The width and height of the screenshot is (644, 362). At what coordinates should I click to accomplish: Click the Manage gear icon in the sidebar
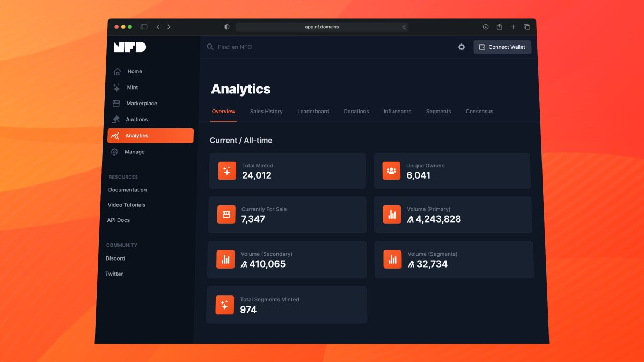coord(114,152)
